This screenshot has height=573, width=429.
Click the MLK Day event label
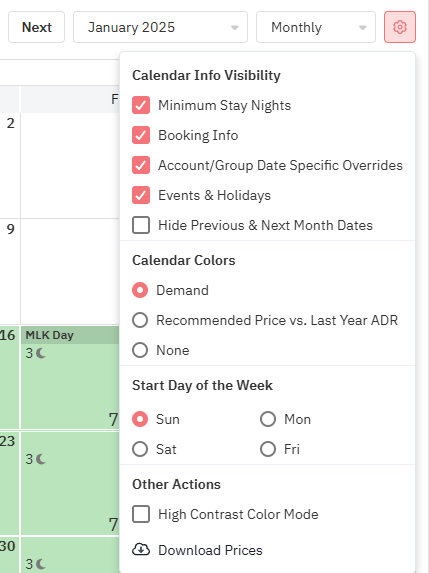pyautogui.click(x=50, y=335)
